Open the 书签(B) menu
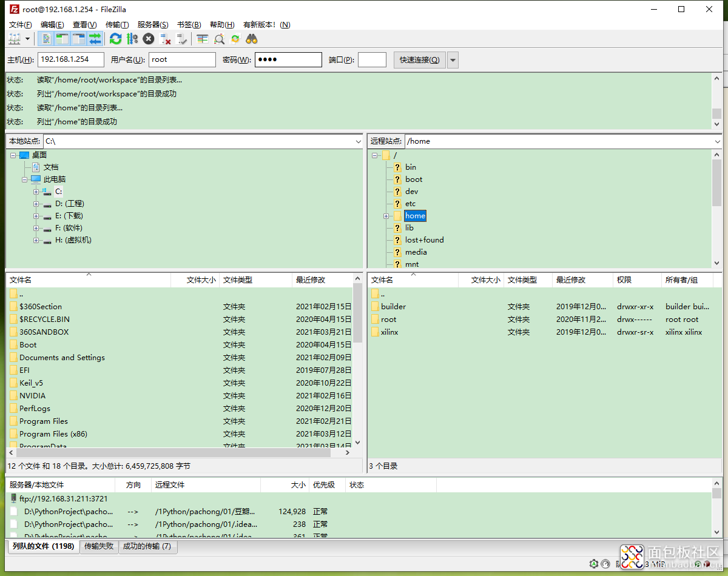The width and height of the screenshot is (728, 576). 189,25
